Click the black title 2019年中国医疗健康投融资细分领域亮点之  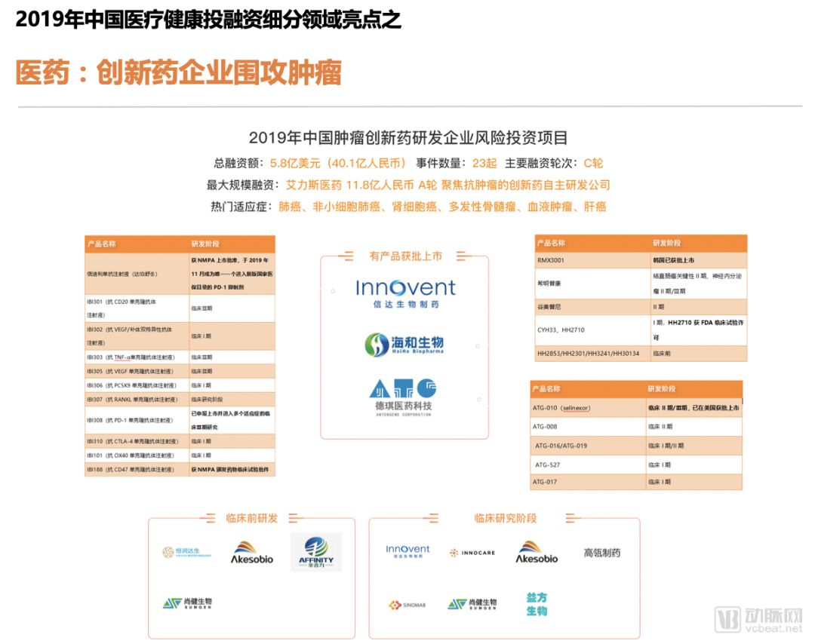coord(208,20)
